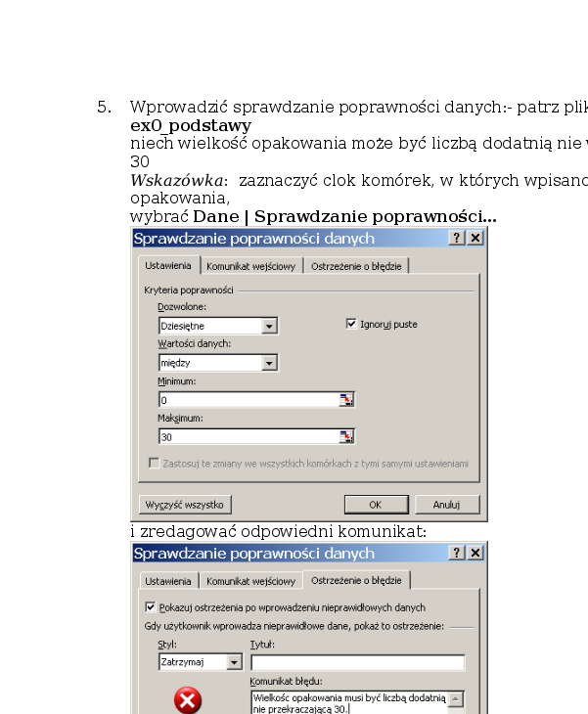Expand the Wartości danych dropdown showing między
This screenshot has height=714, width=588.
[270, 363]
